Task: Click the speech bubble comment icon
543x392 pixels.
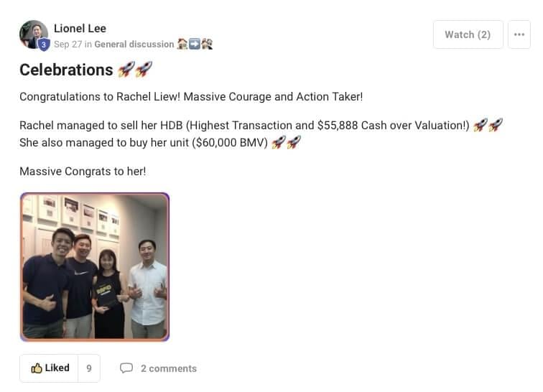Action: (126, 368)
